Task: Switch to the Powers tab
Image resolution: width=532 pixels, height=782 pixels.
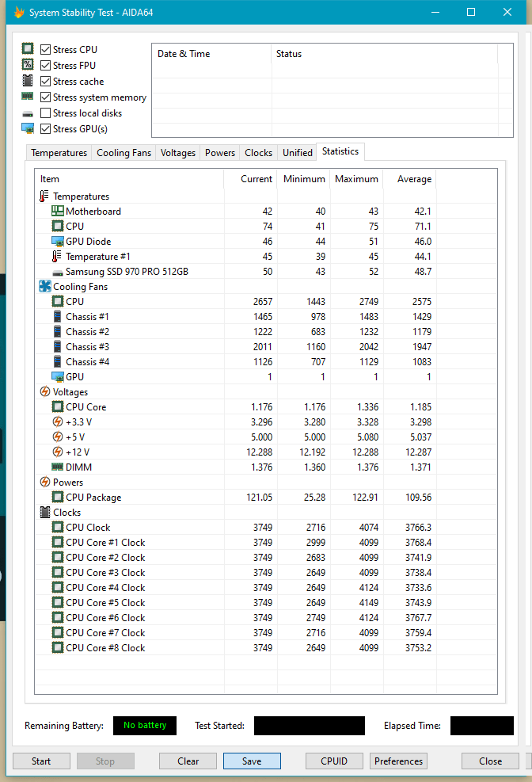Action: [219, 153]
